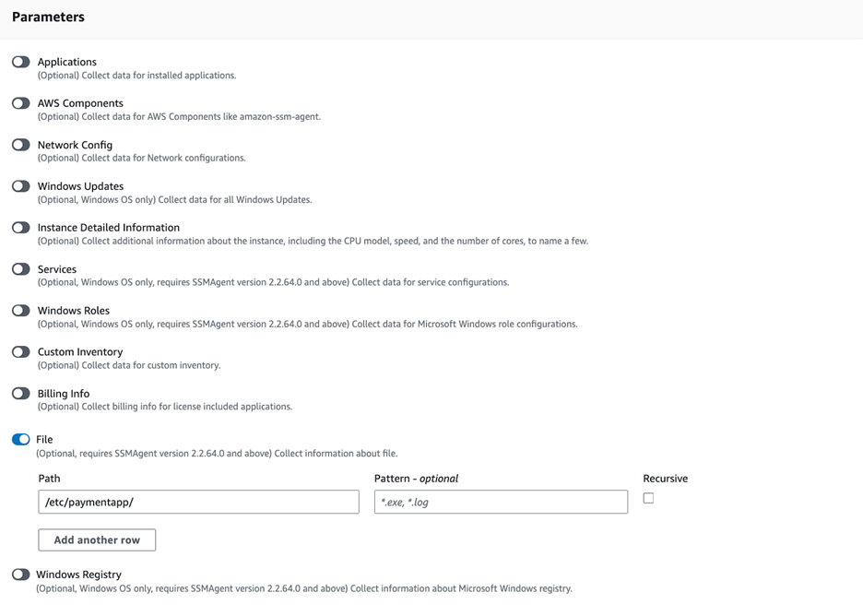Enable the Applications toggle

click(20, 62)
